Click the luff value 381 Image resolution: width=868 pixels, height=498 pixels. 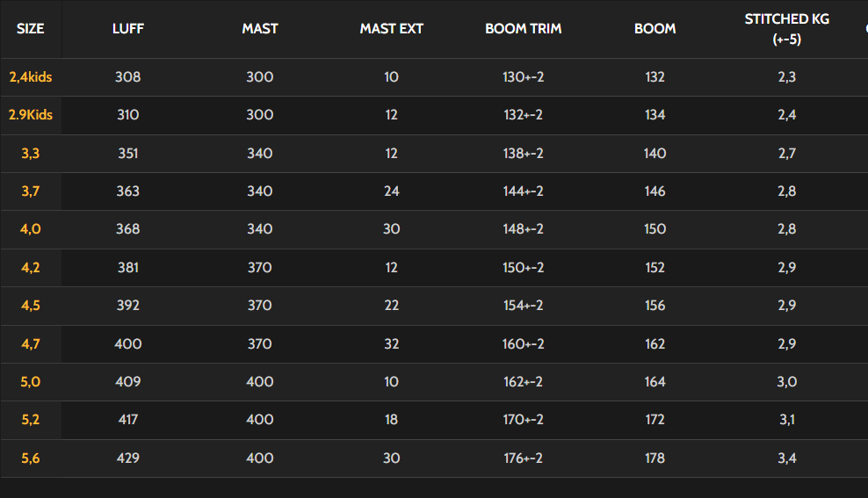[x=128, y=268]
